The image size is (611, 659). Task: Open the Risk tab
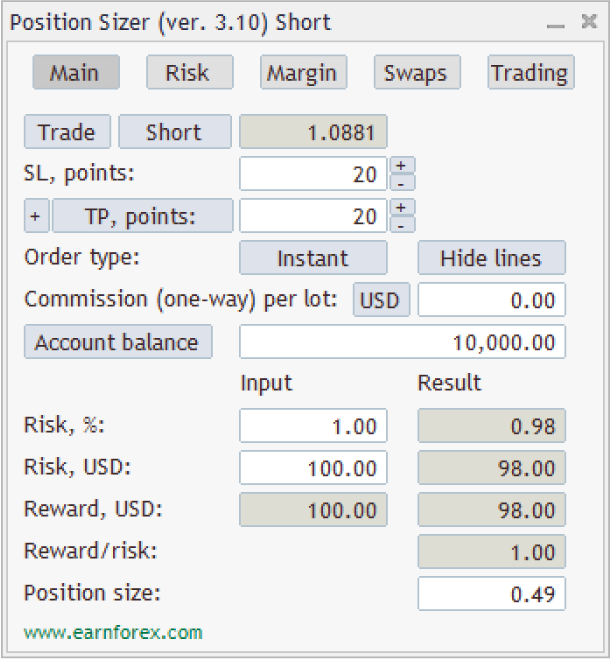pyautogui.click(x=189, y=73)
